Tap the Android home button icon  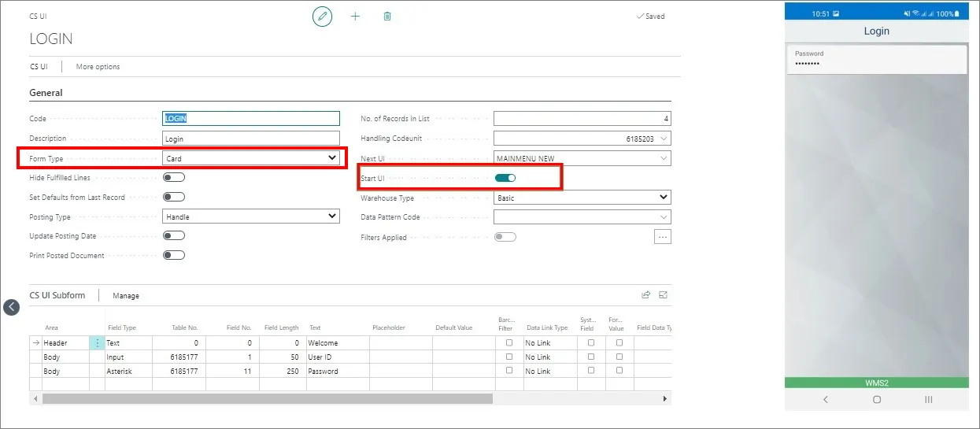877,400
